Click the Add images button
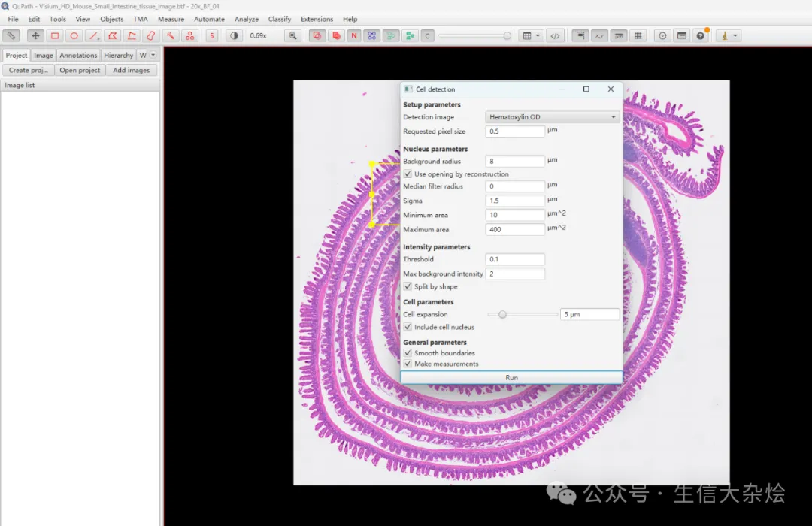The image size is (812, 526). point(132,70)
